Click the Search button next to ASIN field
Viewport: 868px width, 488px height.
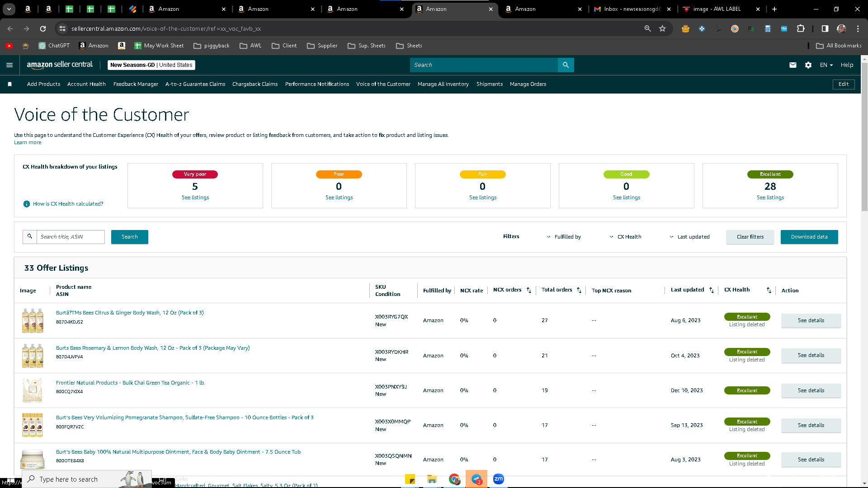click(130, 237)
